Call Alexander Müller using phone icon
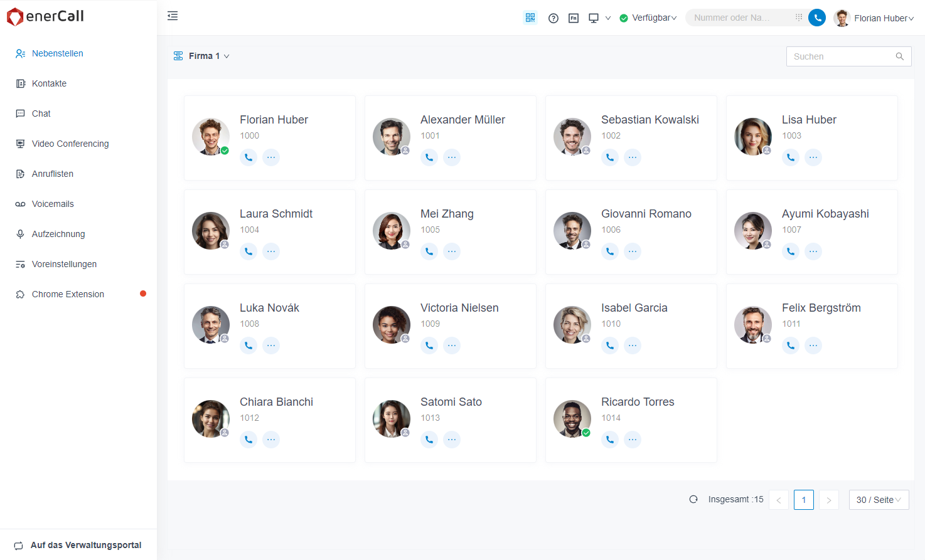Image resolution: width=925 pixels, height=560 pixels. pos(429,157)
